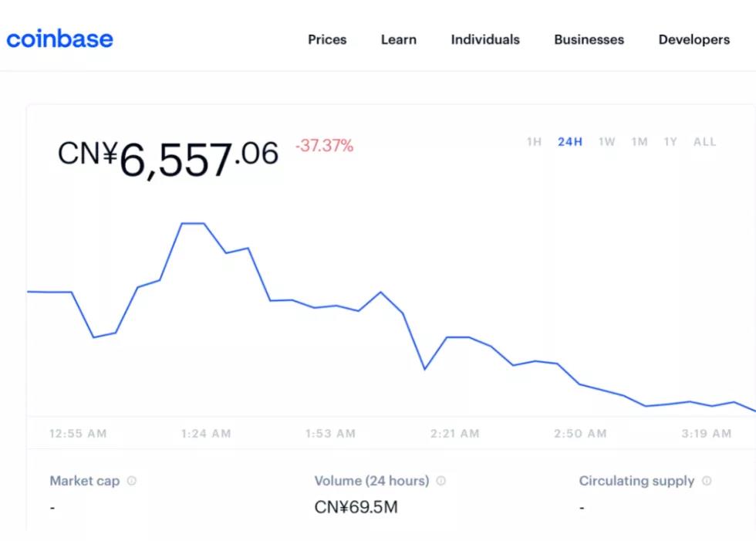Open the Prices menu
This screenshot has height=541, width=756.
click(x=327, y=39)
